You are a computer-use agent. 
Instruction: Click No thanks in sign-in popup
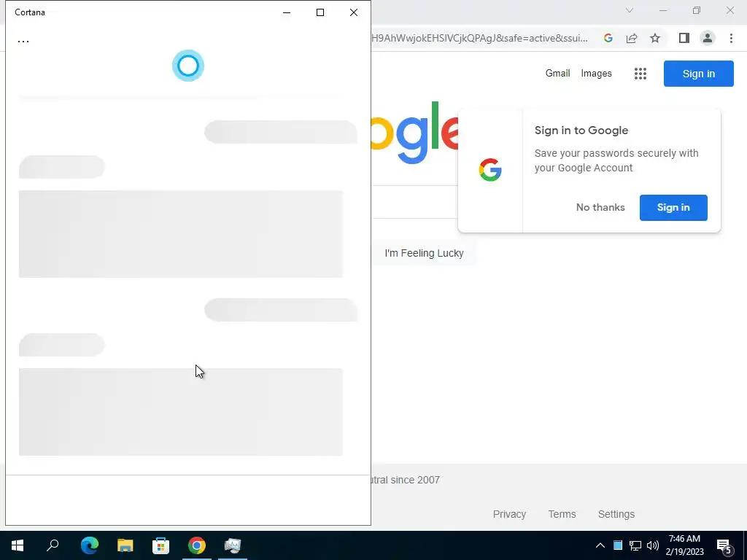tap(600, 208)
